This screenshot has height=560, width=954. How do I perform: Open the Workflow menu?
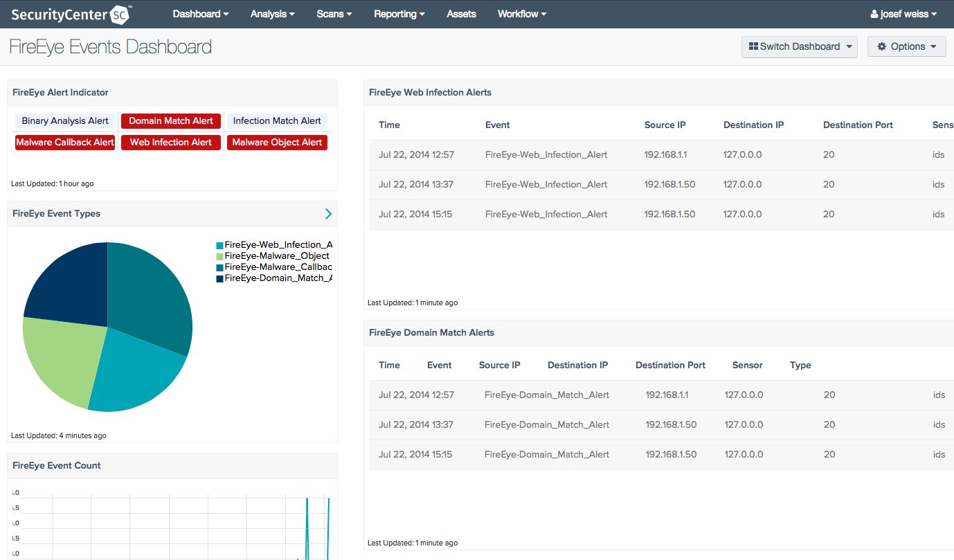(522, 14)
